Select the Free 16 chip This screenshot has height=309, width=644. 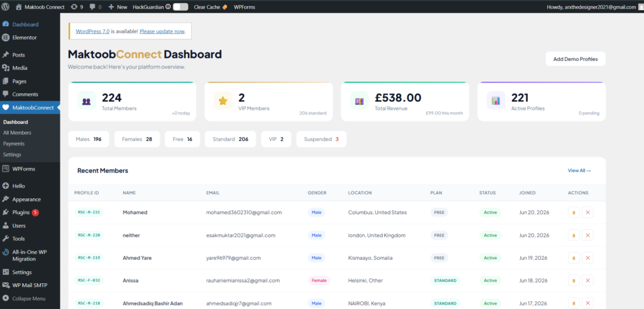click(x=182, y=139)
